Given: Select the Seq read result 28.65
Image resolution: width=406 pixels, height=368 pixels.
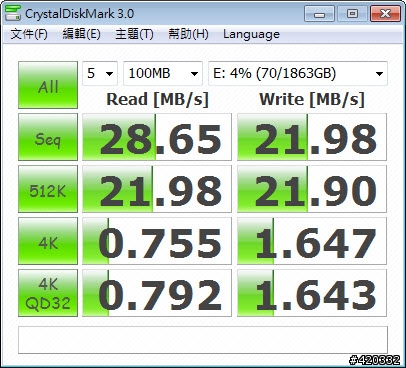Looking at the screenshot, I should [157, 137].
